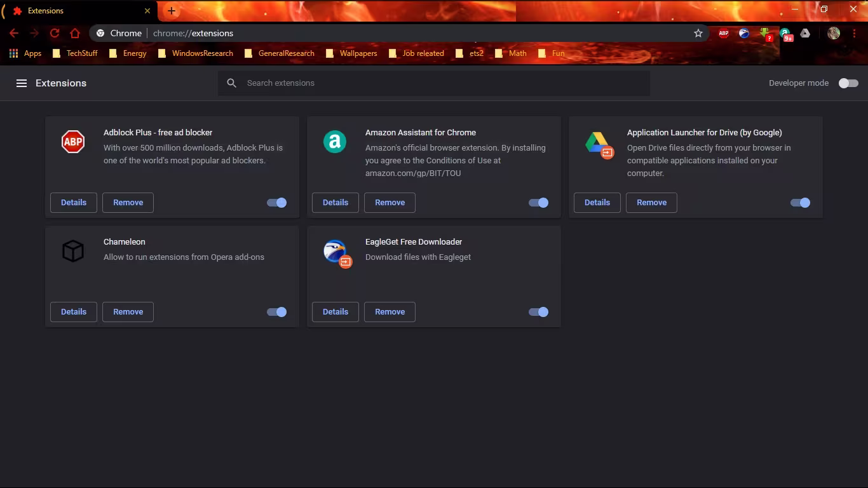Viewport: 868px width, 488px height.
Task: Click 'Download files with Eagleget' description
Action: click(418, 257)
